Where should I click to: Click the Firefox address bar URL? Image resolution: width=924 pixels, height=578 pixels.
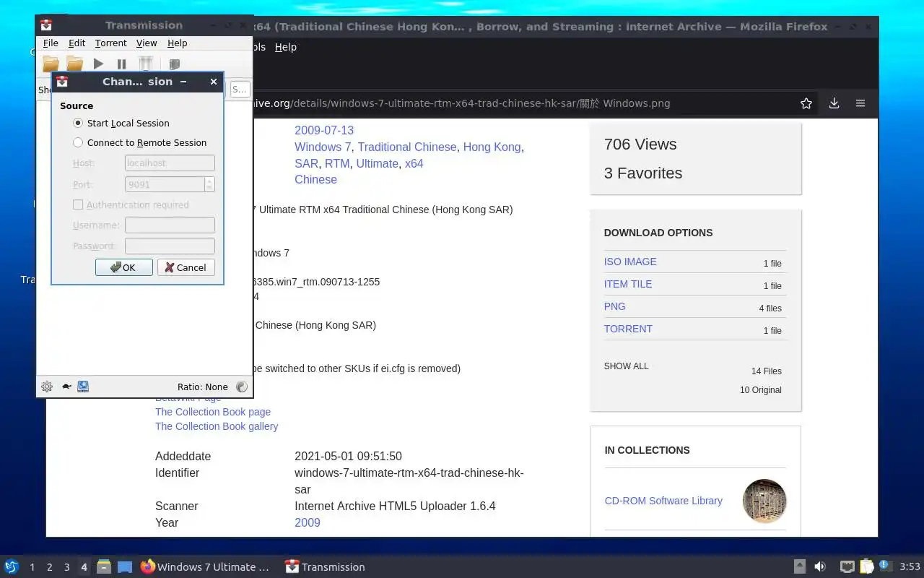[462, 103]
